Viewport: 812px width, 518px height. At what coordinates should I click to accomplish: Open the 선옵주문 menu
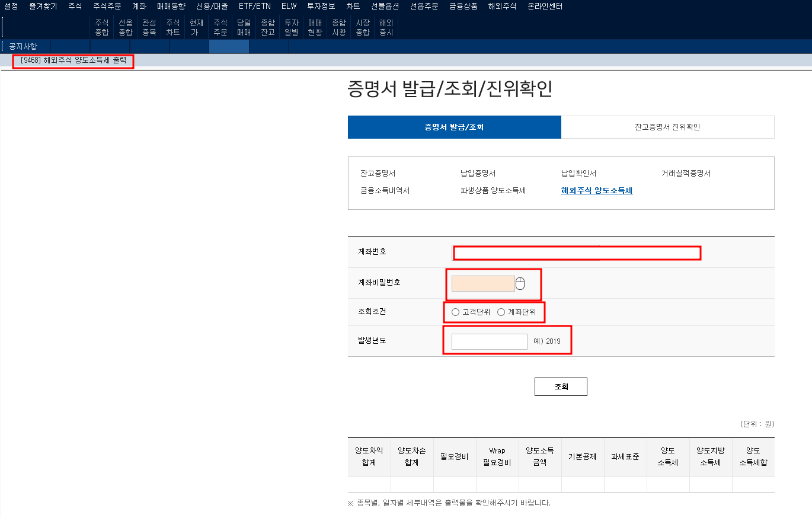click(424, 7)
